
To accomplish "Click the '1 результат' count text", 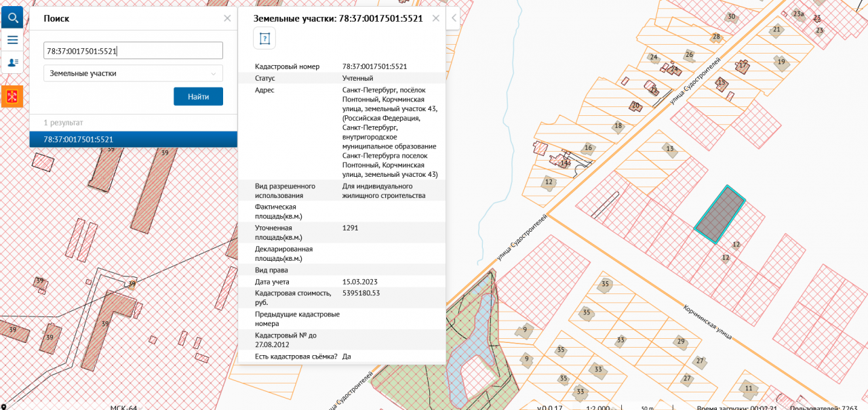I will pyautogui.click(x=63, y=123).
